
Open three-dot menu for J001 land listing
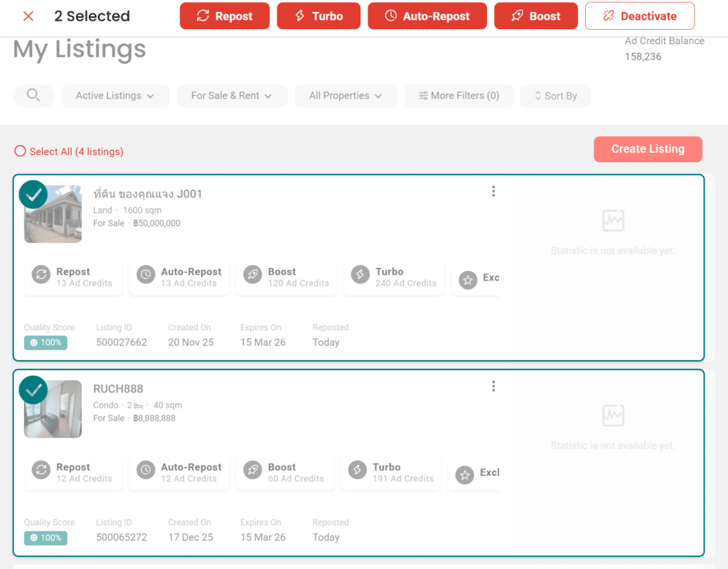click(493, 191)
